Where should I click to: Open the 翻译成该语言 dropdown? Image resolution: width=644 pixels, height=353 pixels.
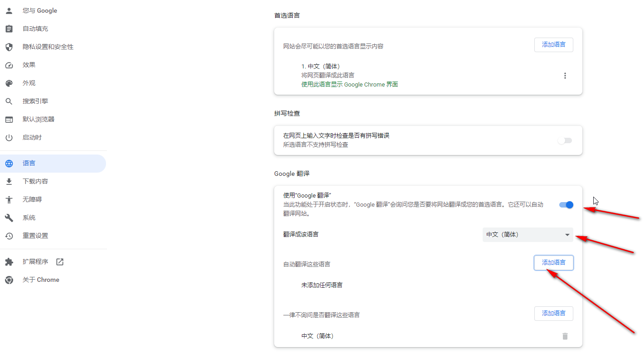point(528,235)
